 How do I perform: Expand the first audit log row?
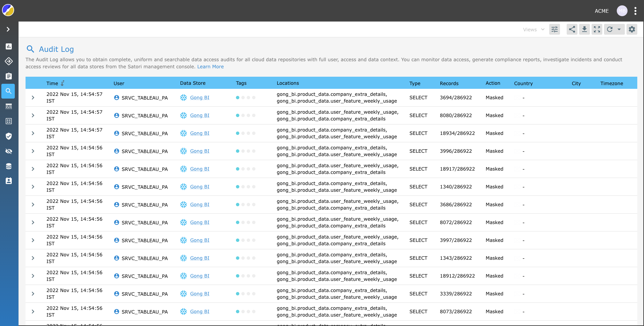pos(33,98)
